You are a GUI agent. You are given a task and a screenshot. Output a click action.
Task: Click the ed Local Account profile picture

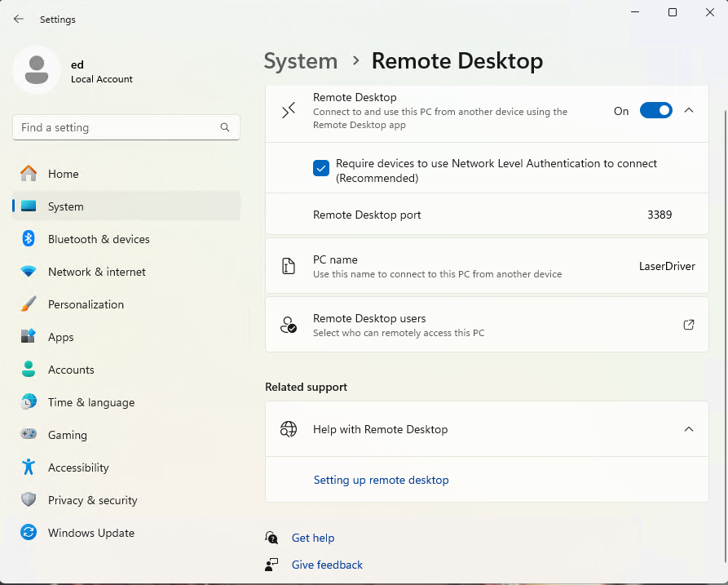pos(36,70)
